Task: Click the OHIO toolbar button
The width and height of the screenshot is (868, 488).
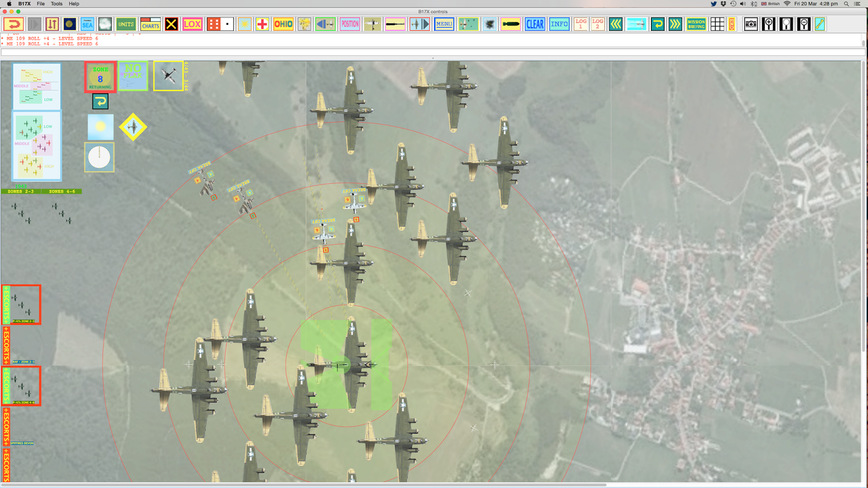Action: [283, 24]
